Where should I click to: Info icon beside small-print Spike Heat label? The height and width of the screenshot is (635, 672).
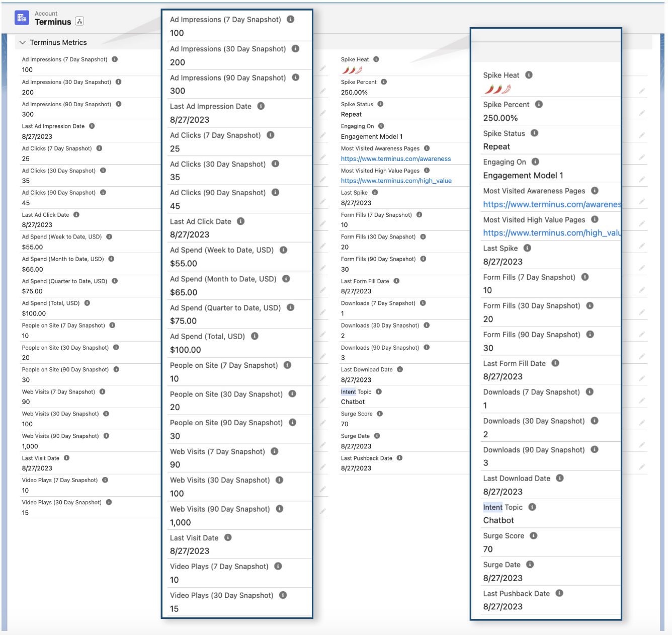click(376, 59)
